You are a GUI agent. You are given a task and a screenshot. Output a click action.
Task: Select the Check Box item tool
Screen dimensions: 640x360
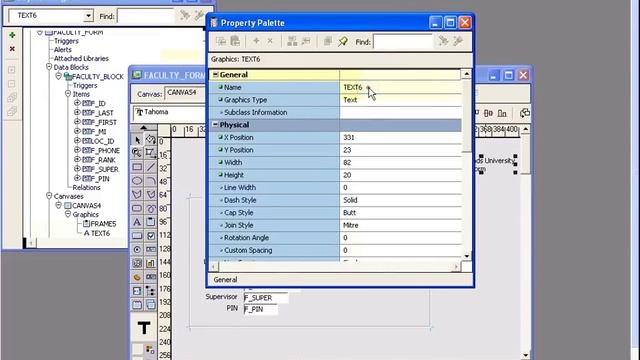coord(151,236)
